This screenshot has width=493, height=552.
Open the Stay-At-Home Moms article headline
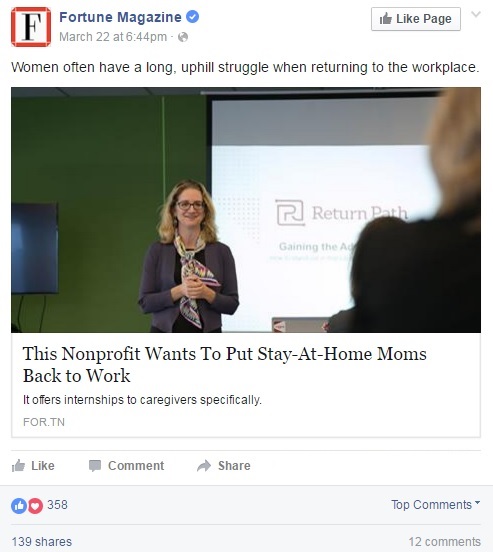[225, 364]
